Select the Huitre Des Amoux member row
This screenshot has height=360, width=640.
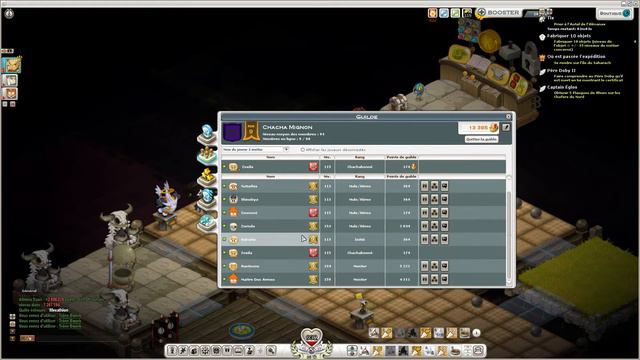(363, 280)
